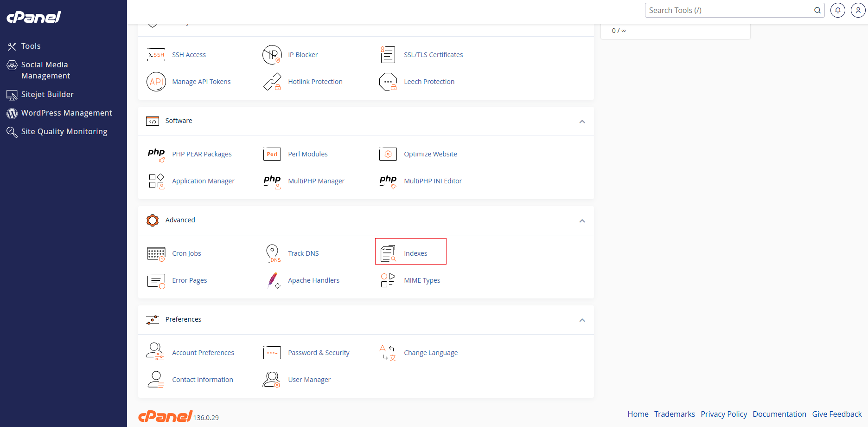Screen dimensions: 868x427
Task: Click the MultiPHP INI Editor icon
Action: [388, 181]
